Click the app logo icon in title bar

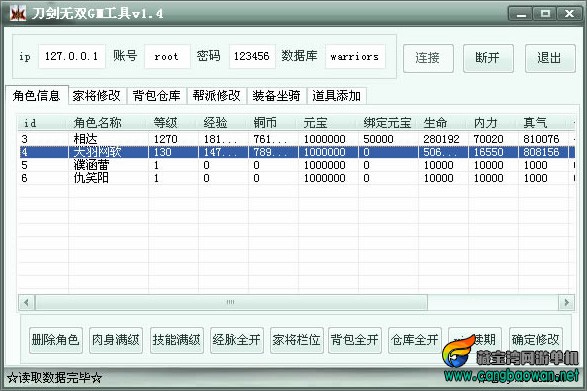[18, 14]
